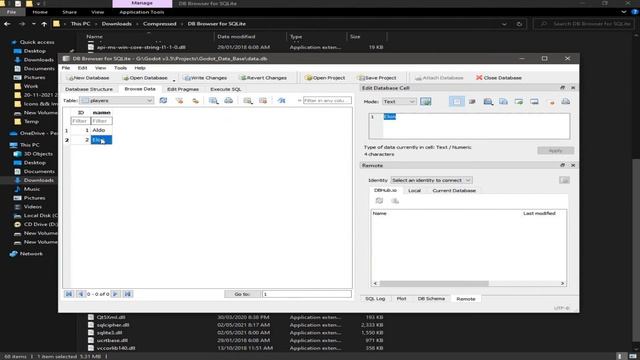Close the Edit Database Cell panel

coord(573,88)
